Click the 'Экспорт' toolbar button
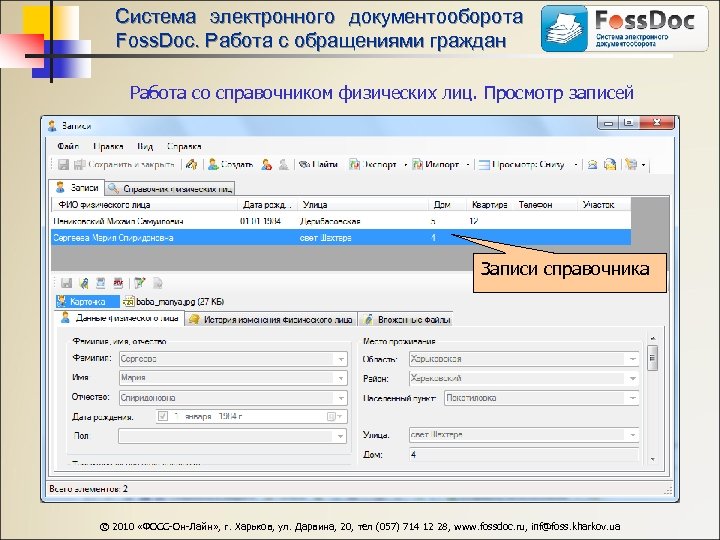720x540 pixels. pos(372,164)
